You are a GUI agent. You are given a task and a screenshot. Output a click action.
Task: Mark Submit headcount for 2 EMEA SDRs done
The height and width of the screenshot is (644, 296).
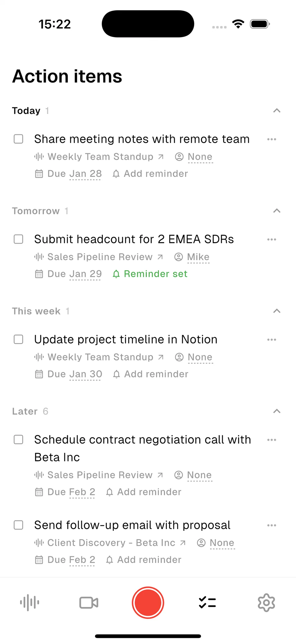pos(19,239)
